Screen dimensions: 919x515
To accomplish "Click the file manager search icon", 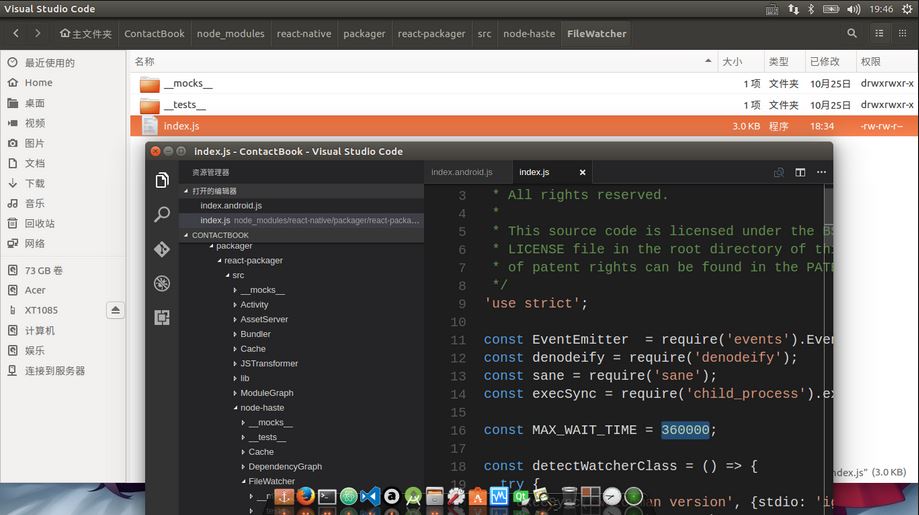I will 852,33.
